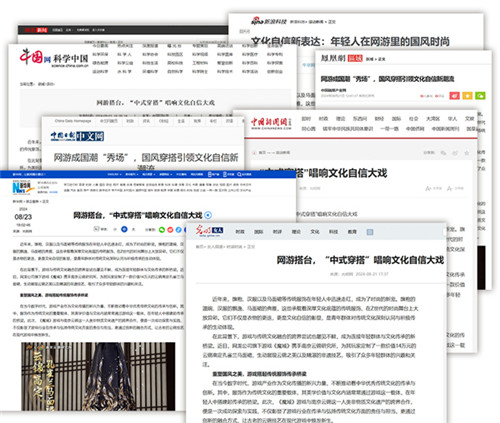Click the blue font-size circle button on Xinhua

click(124, 229)
